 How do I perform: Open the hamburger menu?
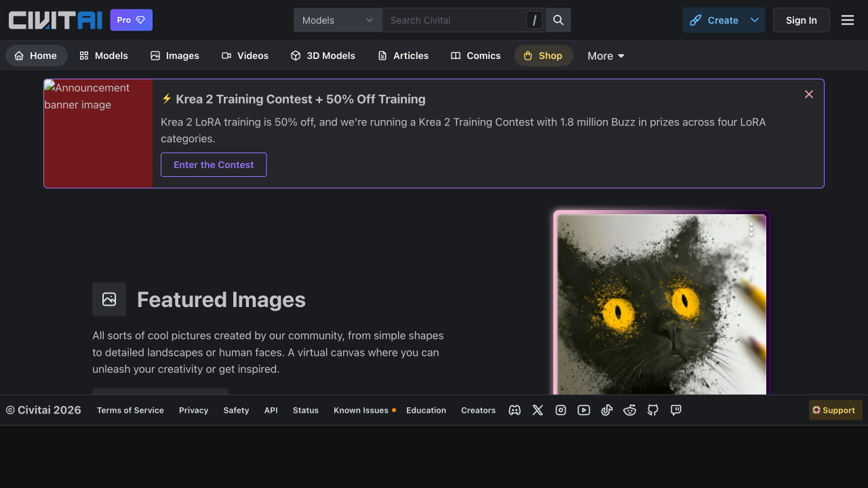tap(848, 20)
